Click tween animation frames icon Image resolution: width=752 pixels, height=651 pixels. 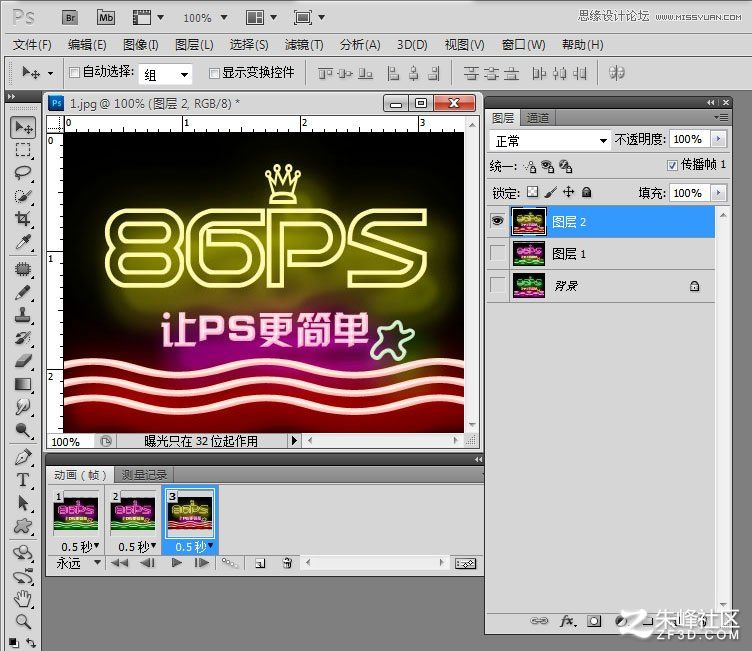tap(230, 563)
